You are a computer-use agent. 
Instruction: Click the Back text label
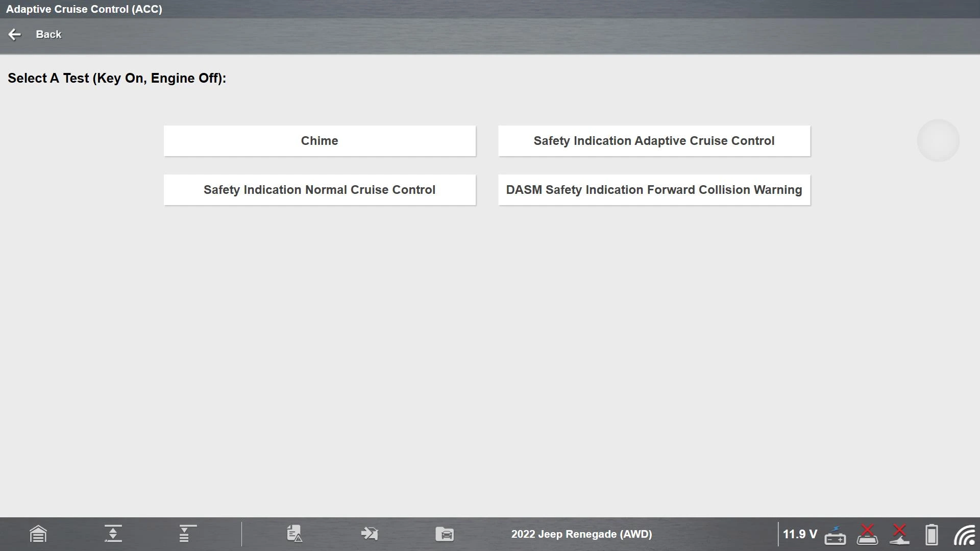[48, 34]
